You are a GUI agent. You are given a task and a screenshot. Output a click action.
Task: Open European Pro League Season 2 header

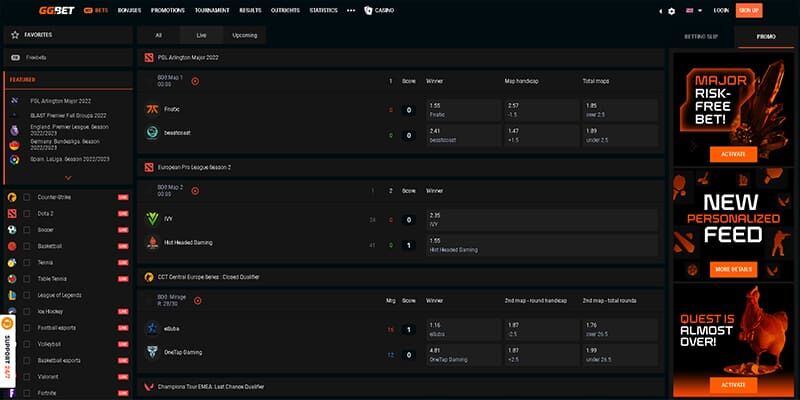pos(401,167)
